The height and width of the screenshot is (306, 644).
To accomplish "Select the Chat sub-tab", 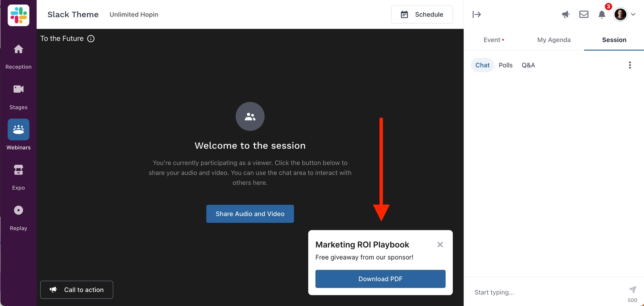I will (x=483, y=65).
